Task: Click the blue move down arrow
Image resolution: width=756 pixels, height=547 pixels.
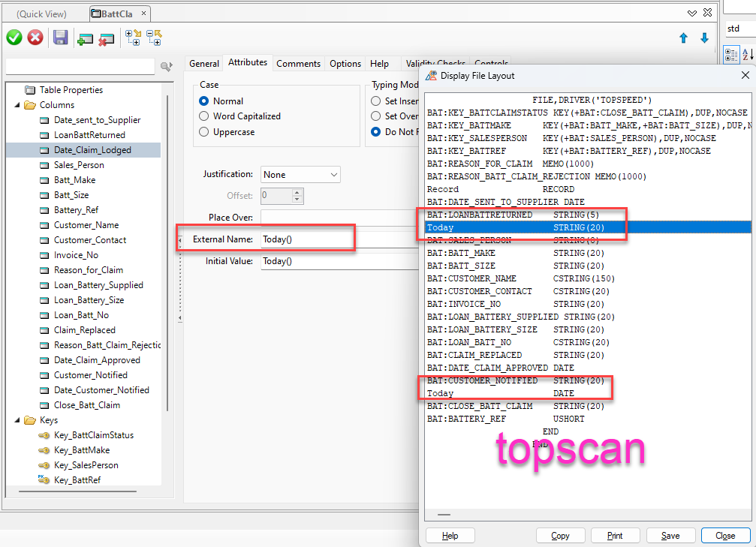Action: click(704, 38)
